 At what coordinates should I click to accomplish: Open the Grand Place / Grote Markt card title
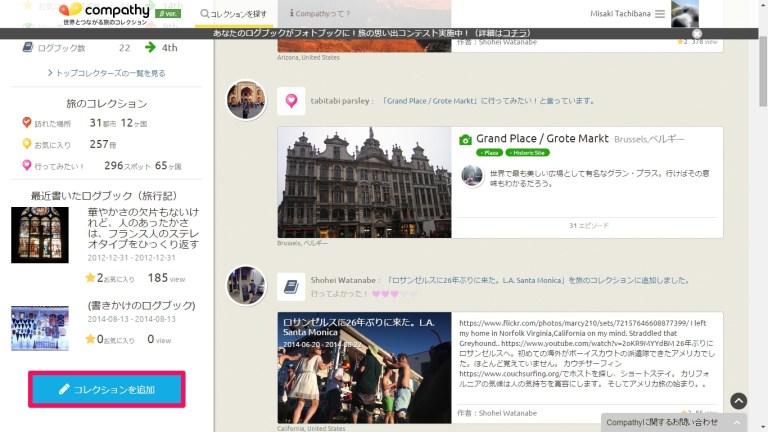point(542,139)
